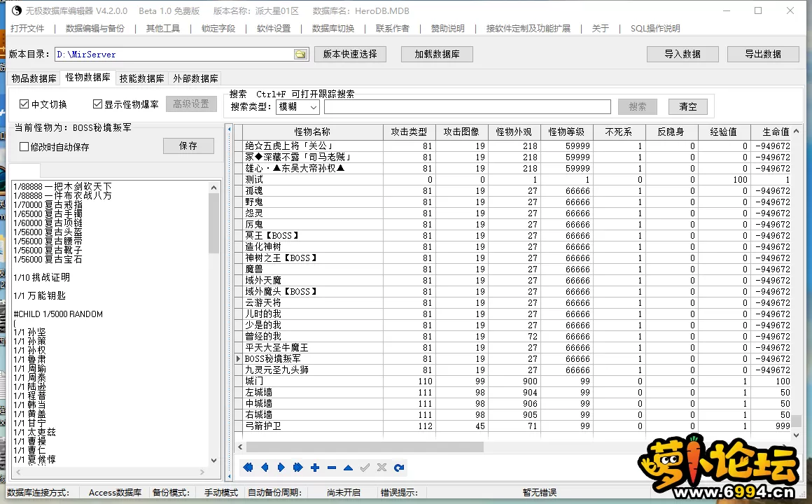Switch to the 怪物数据库 tab
Viewport: 812px width, 504px height.
click(x=88, y=77)
